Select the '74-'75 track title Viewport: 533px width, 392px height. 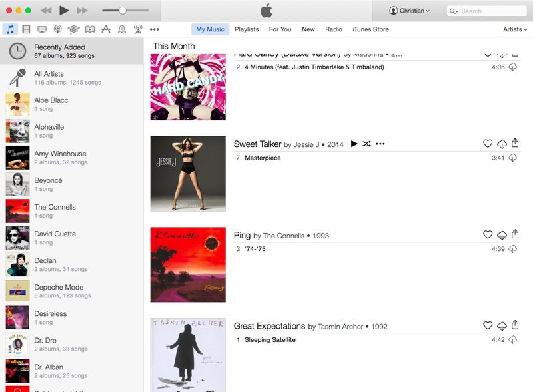[255, 249]
